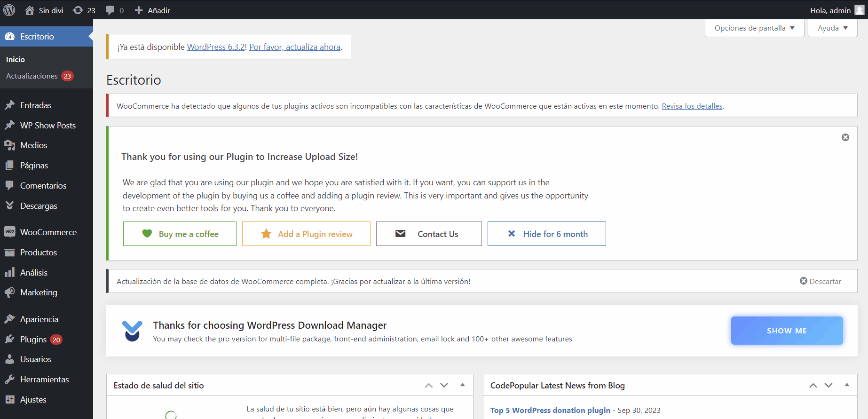The width and height of the screenshot is (868, 419).
Task: Open the Plugins menu in sidebar
Action: click(x=33, y=340)
